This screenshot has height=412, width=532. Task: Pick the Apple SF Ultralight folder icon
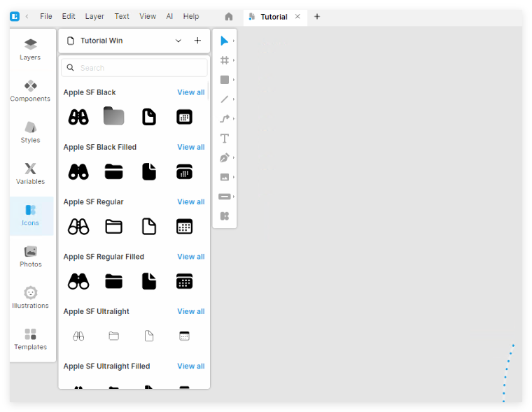click(x=113, y=336)
